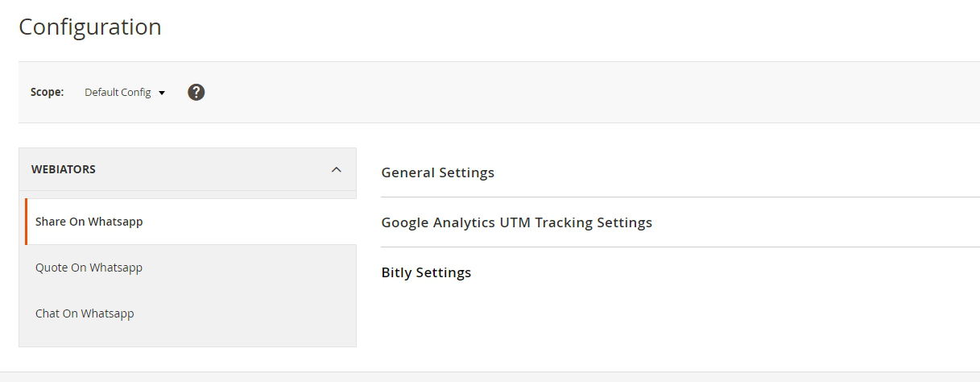Click the small arrow beside Default Config
The height and width of the screenshot is (382, 980).
tap(162, 93)
